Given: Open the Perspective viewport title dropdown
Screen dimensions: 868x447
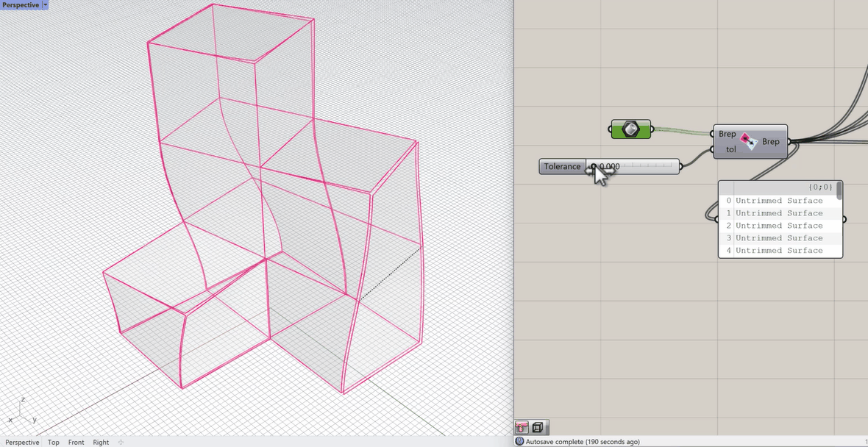Looking at the screenshot, I should (21, 4).
